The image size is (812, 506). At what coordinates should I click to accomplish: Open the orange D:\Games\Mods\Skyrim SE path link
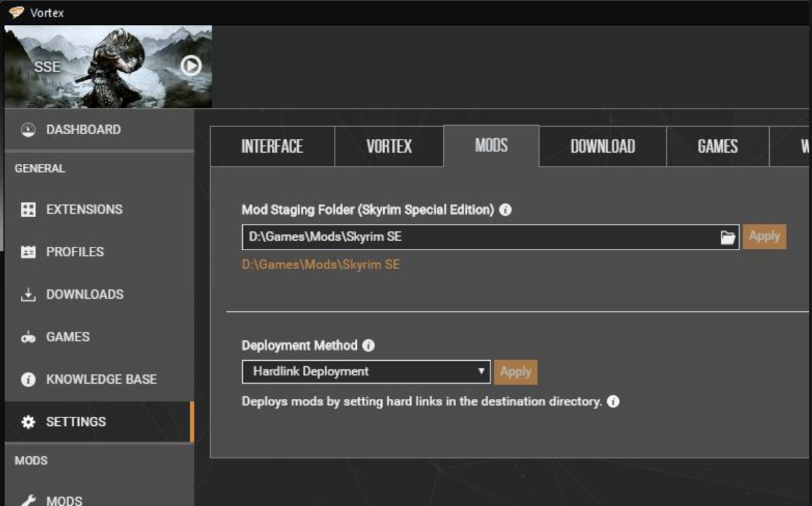(320, 264)
